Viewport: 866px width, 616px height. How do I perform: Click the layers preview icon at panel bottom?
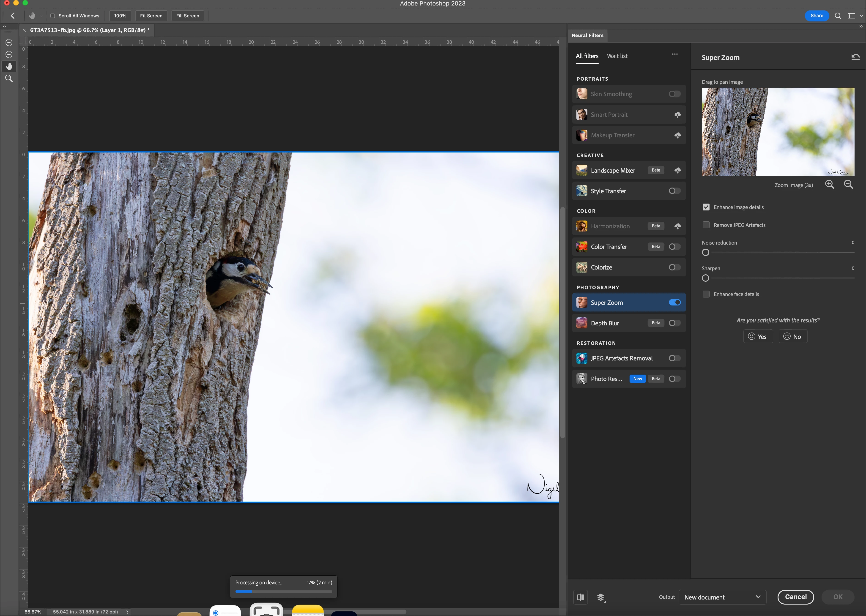(601, 597)
